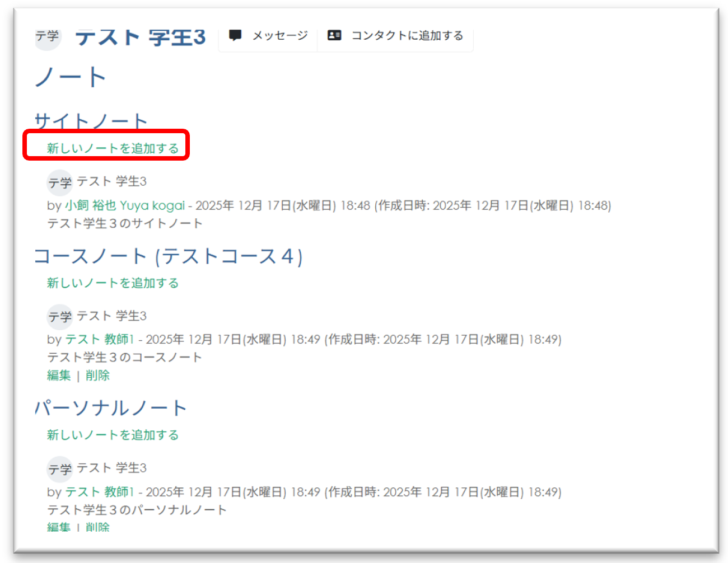Screen dimensions: 728x563
Task: Click 編集 for the personal note
Action: click(59, 527)
